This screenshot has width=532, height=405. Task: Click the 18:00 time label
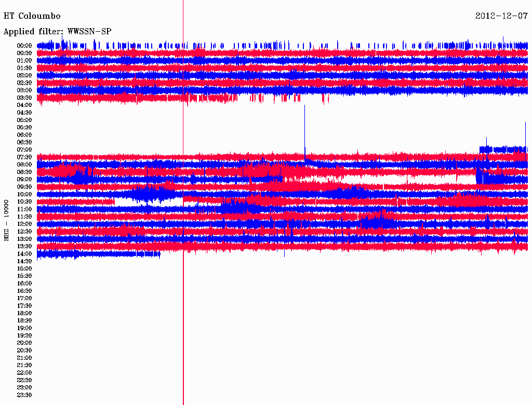point(24,313)
